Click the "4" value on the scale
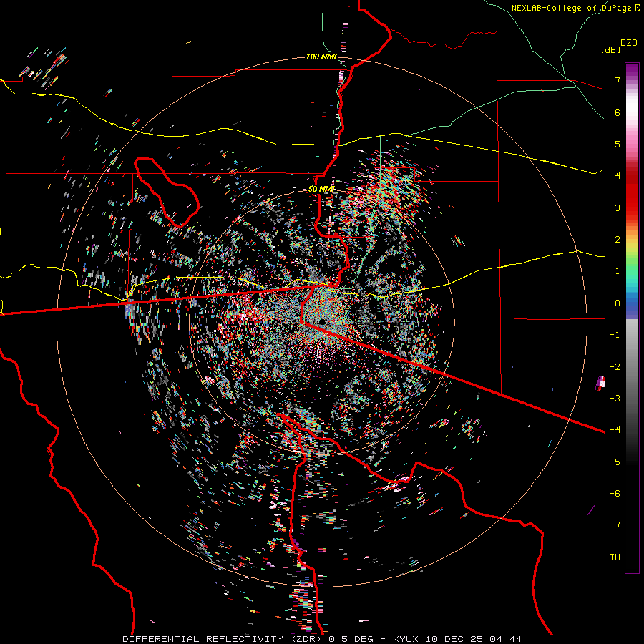Image resolution: width=644 pixels, height=644 pixels. 618,176
